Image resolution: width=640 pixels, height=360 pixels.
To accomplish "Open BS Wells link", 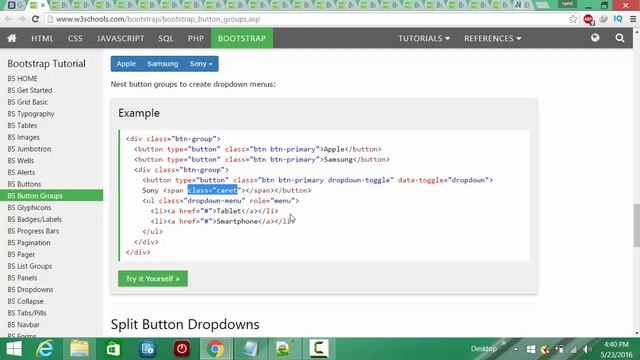I will pos(21,160).
